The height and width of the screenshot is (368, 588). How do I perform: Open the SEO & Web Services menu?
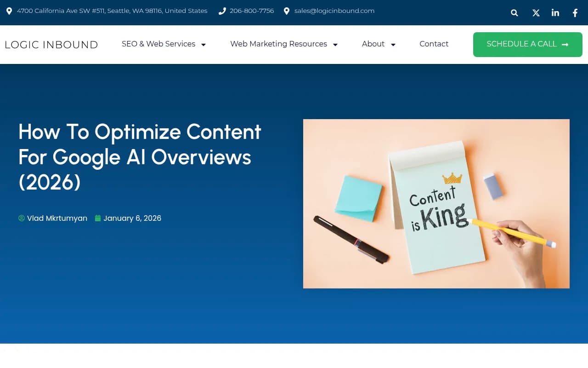pyautogui.click(x=158, y=44)
